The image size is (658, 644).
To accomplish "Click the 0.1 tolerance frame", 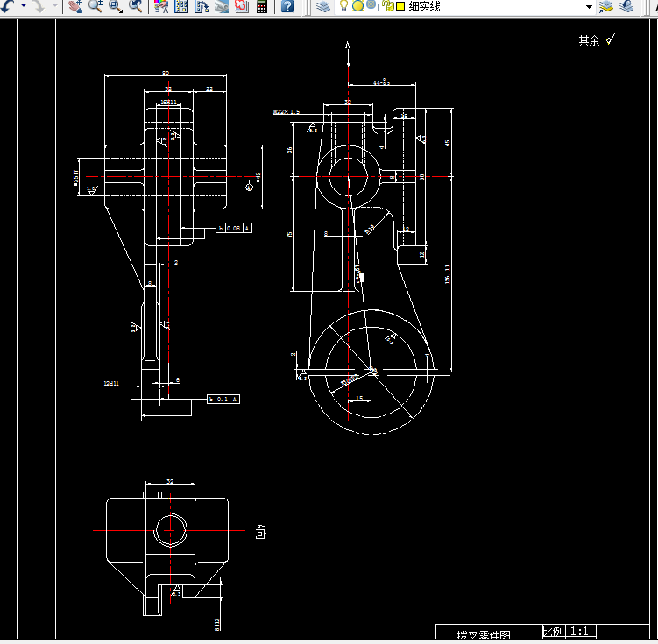I will click(223, 399).
